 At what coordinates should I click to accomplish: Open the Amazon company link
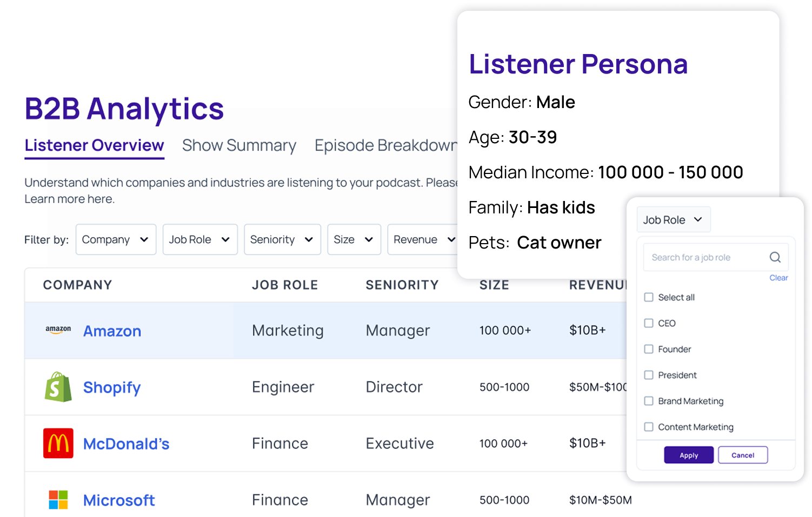point(112,331)
